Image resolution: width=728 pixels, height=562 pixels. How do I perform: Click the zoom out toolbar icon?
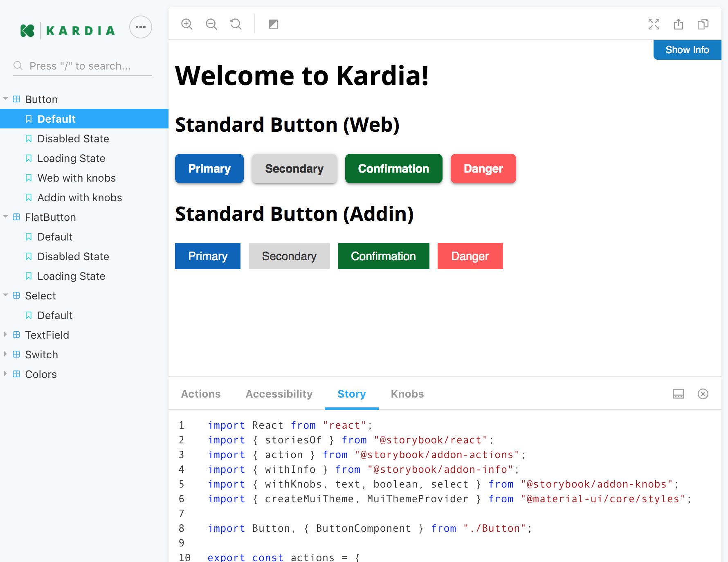click(211, 24)
